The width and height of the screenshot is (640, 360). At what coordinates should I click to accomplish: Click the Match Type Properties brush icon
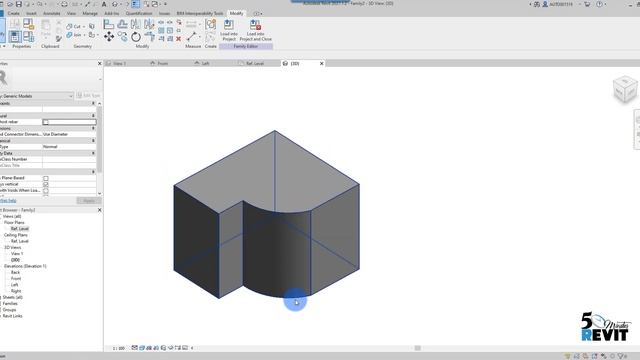(x=59, y=38)
